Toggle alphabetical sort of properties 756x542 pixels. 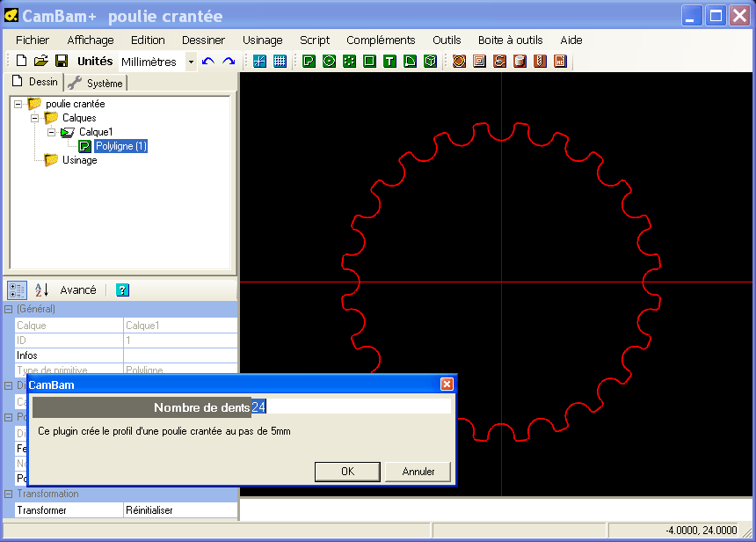click(x=41, y=289)
